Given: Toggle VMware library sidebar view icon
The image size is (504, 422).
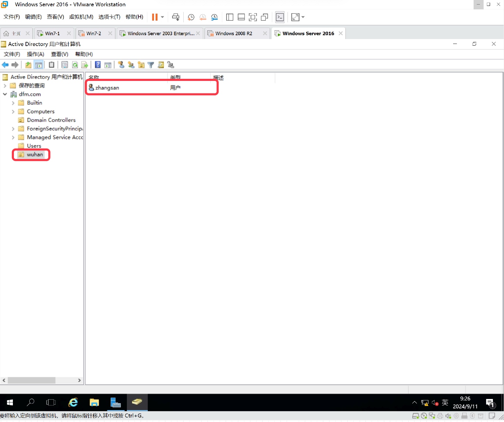Looking at the screenshot, I should (230, 17).
